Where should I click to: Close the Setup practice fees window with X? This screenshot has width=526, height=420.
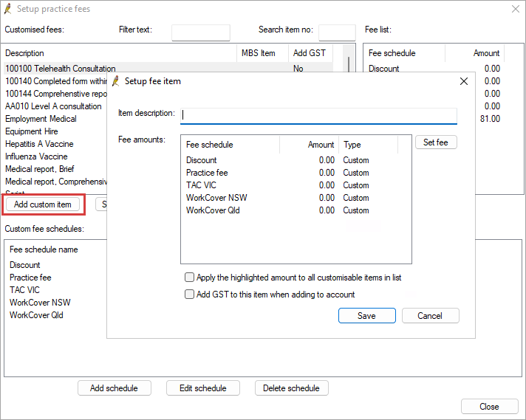516,9
